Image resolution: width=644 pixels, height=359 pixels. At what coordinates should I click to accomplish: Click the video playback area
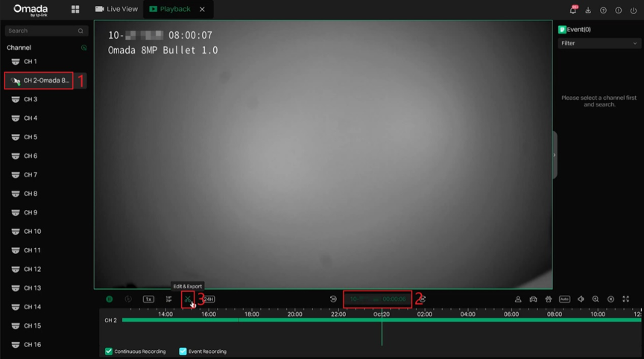(x=323, y=155)
